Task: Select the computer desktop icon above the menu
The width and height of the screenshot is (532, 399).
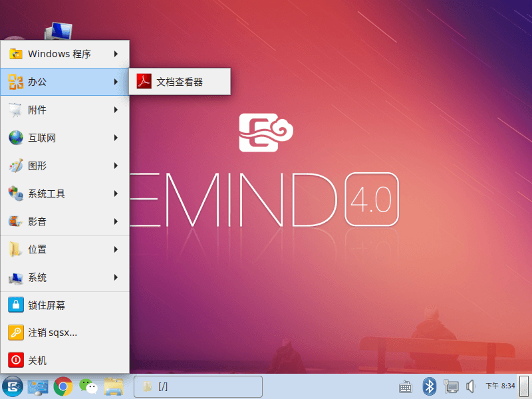Action: [59, 31]
